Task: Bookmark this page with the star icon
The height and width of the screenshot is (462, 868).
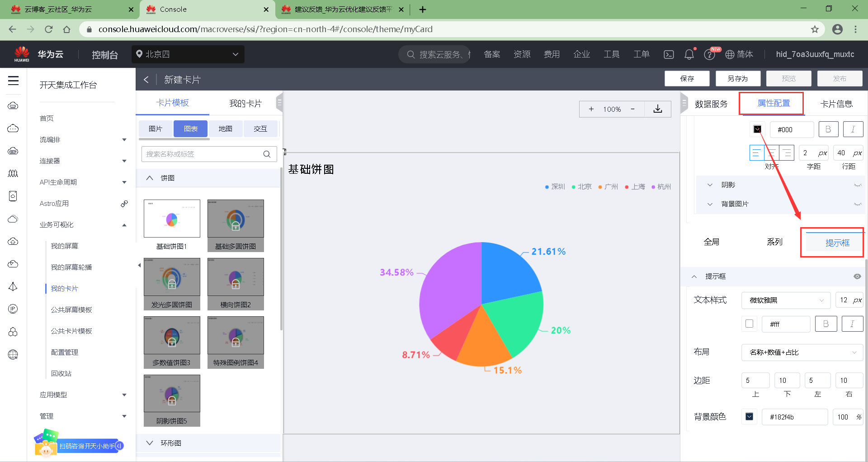Action: pos(815,29)
